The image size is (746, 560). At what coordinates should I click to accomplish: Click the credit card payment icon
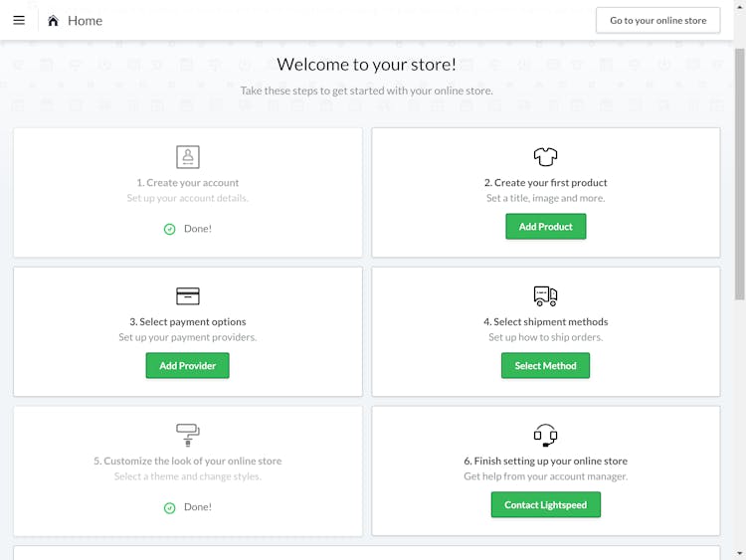point(188,296)
